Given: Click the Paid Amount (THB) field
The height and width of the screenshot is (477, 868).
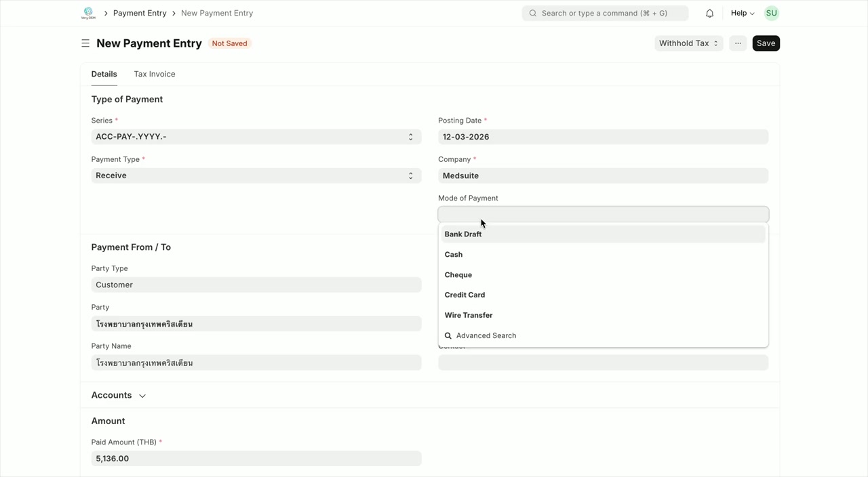Looking at the screenshot, I should coord(256,459).
